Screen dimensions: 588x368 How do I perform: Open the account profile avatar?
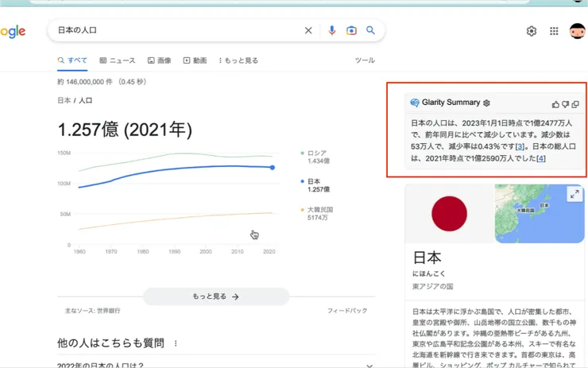578,31
